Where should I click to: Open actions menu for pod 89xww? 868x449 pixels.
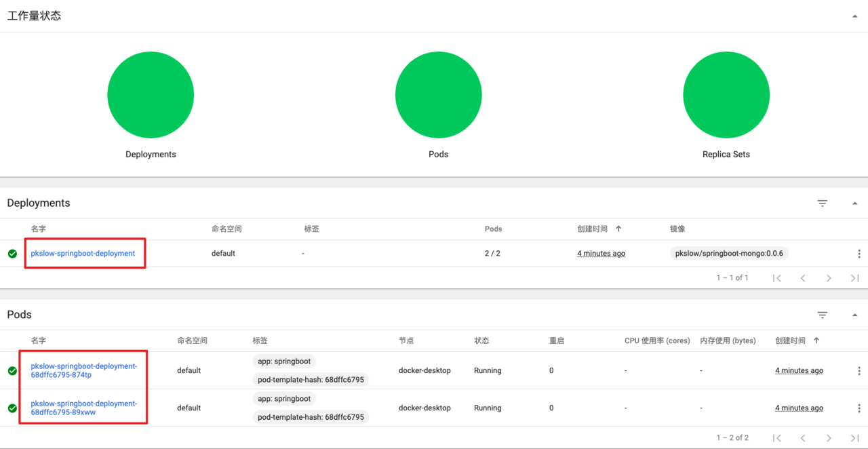(x=859, y=408)
